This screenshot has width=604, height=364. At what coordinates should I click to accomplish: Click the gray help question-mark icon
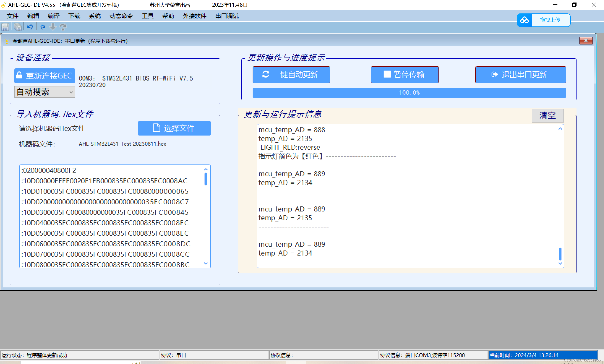tap(63, 27)
